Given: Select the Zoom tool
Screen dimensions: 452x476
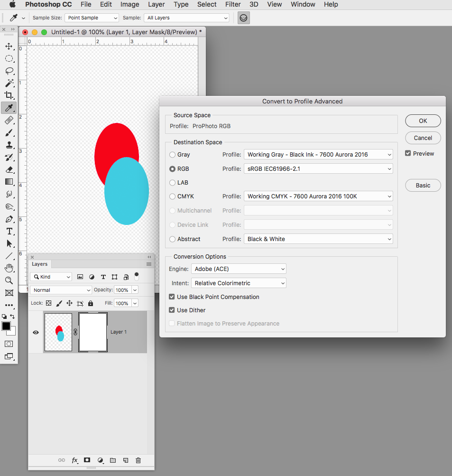Looking at the screenshot, I should 9,280.
